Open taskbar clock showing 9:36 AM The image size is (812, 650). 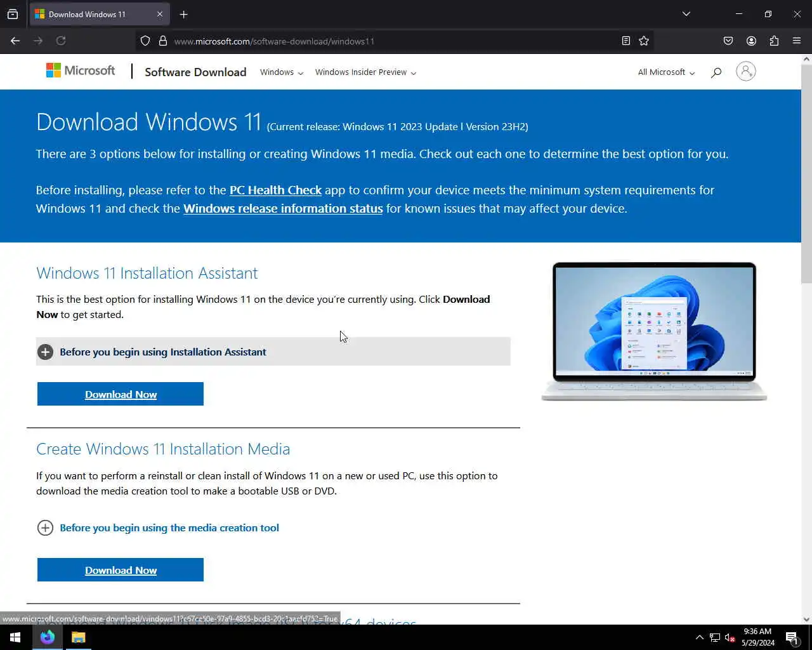point(758,637)
